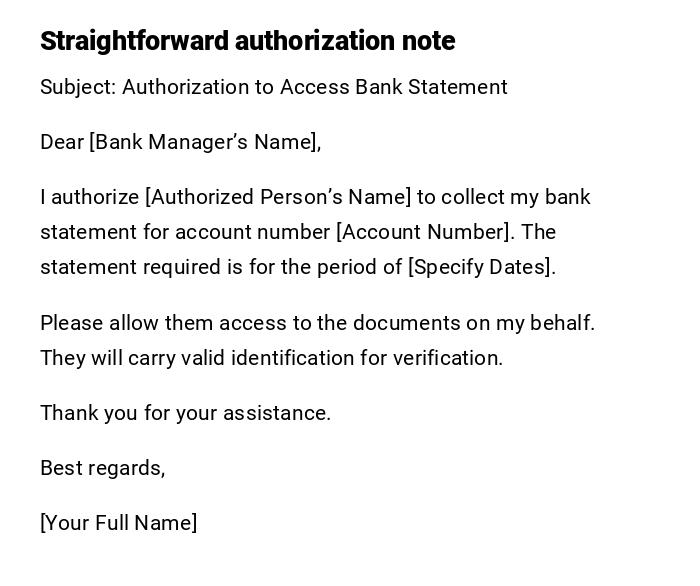Click the '[Specify Dates]' placeholder
The image size is (700, 586).
(481, 267)
